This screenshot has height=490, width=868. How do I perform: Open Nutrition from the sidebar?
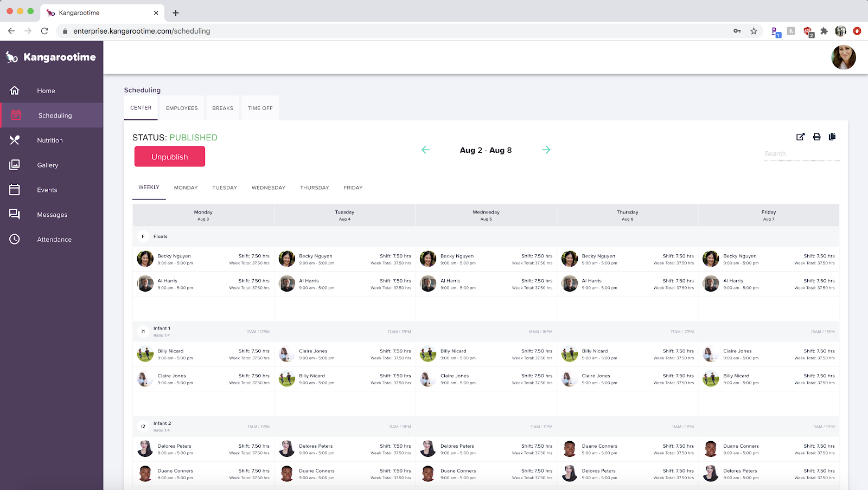click(x=50, y=140)
